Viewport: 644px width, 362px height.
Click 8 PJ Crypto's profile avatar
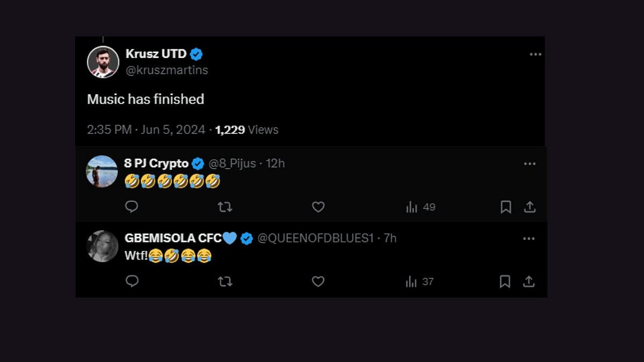tap(102, 172)
